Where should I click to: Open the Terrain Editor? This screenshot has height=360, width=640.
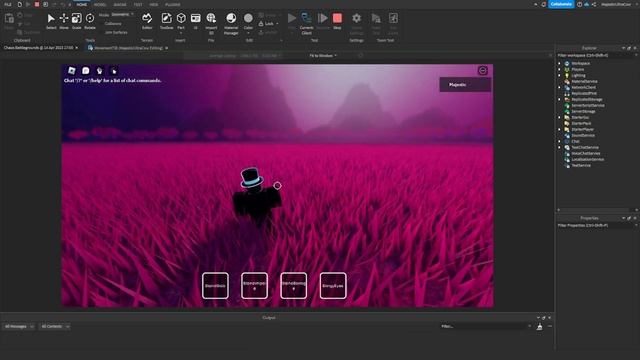[x=147, y=21]
